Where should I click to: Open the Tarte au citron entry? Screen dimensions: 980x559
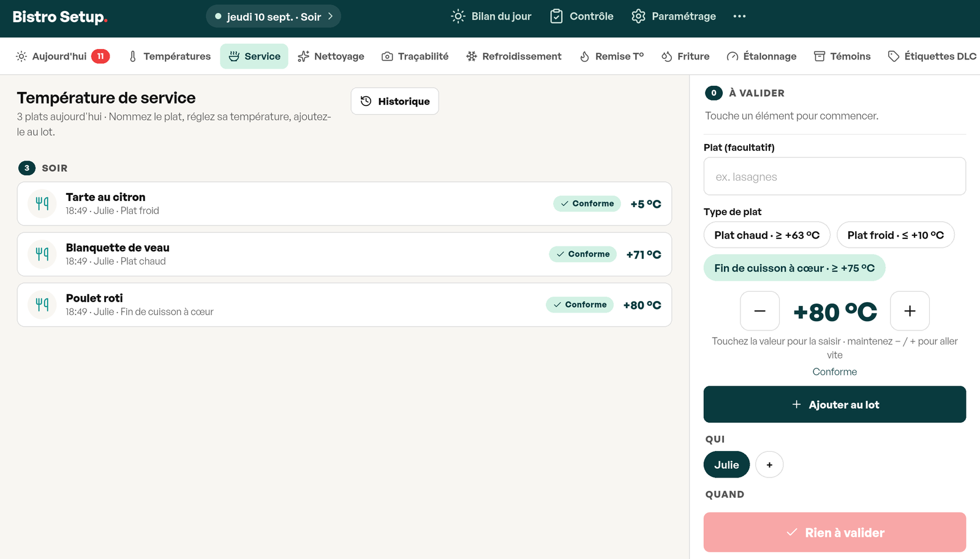pyautogui.click(x=344, y=203)
